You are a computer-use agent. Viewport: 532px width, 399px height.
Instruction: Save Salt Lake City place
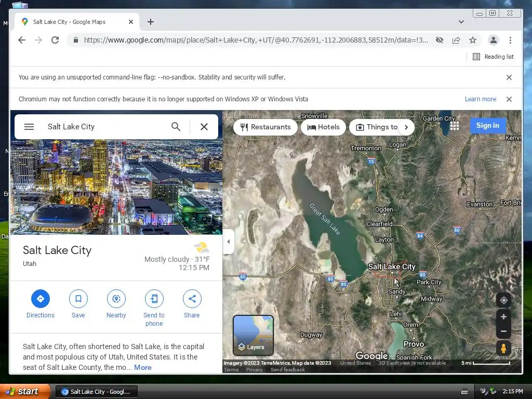tap(78, 299)
